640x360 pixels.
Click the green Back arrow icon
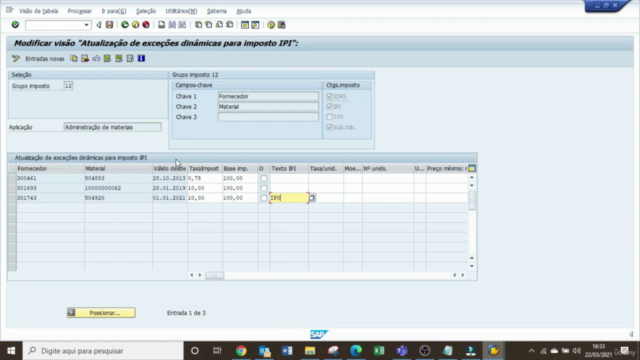[x=125, y=25]
